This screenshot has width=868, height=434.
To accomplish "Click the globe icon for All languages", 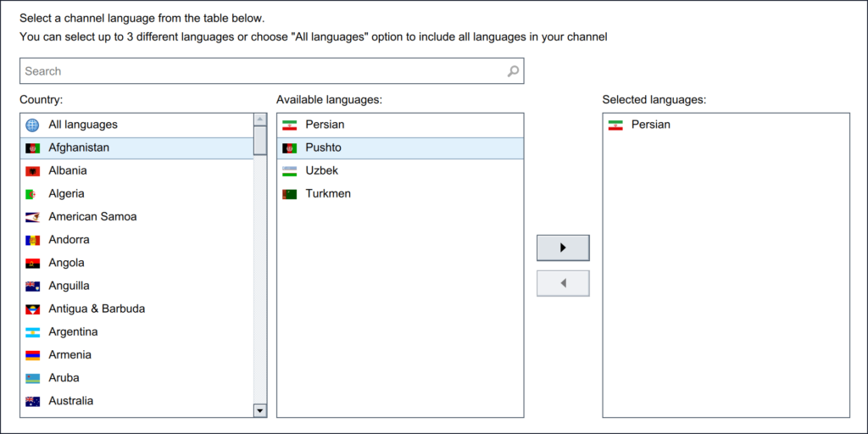I will click(x=32, y=125).
